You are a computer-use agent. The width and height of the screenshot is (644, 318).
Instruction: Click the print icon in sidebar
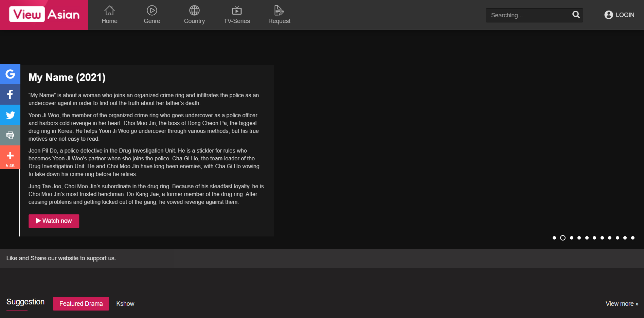(10, 135)
